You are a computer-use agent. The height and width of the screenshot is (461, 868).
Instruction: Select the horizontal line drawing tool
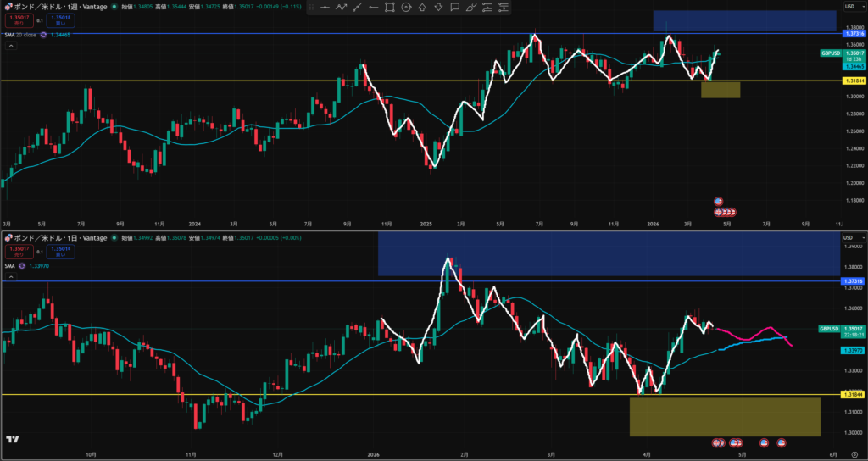(325, 7)
